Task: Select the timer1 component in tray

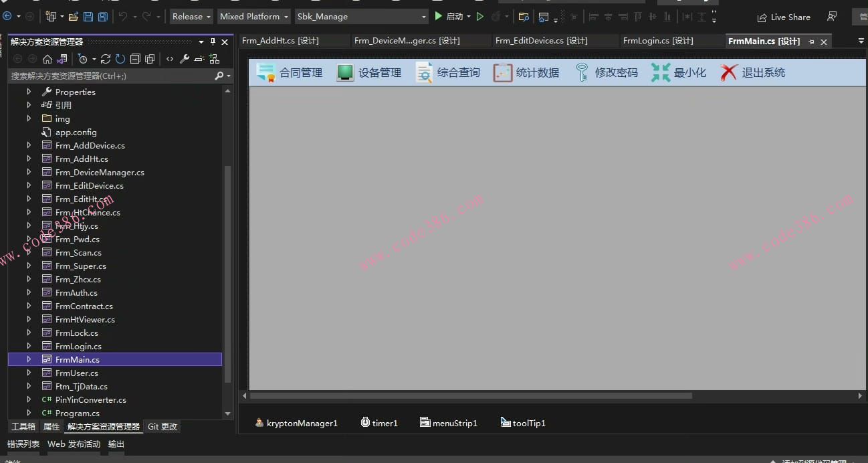Action: (x=379, y=423)
